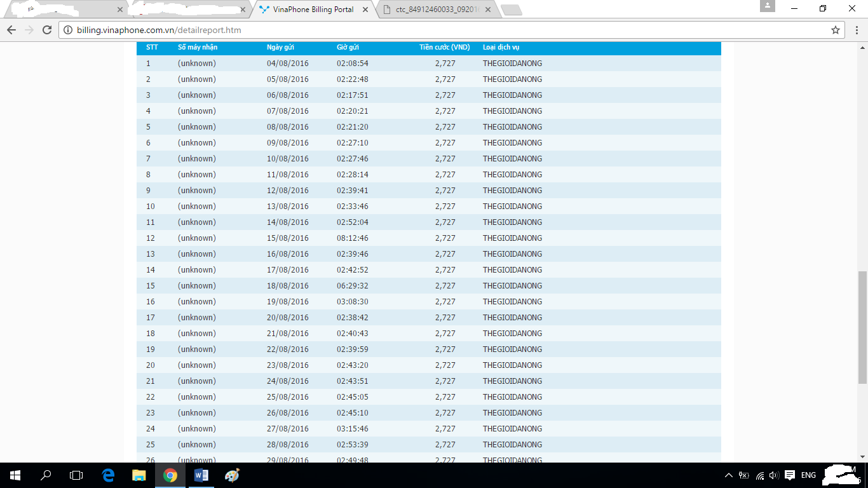Open the Wi-Fi network icon
This screenshot has height=488, width=868.
(760, 475)
